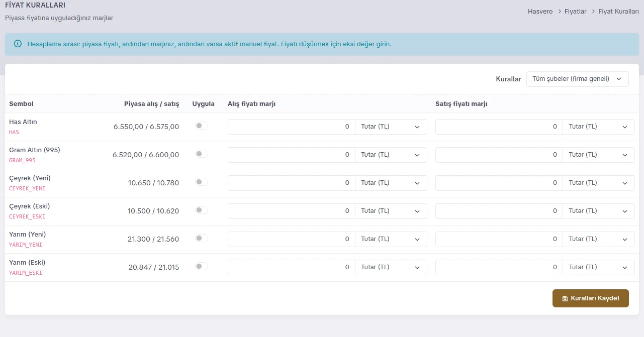Switch on apply for Çeyrek (Eski)

(x=202, y=210)
